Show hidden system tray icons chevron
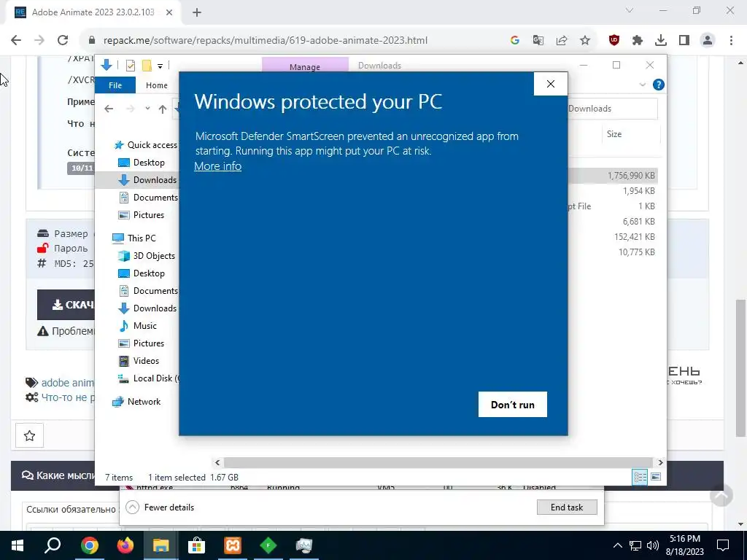Viewport: 747px width, 560px height. click(x=617, y=545)
